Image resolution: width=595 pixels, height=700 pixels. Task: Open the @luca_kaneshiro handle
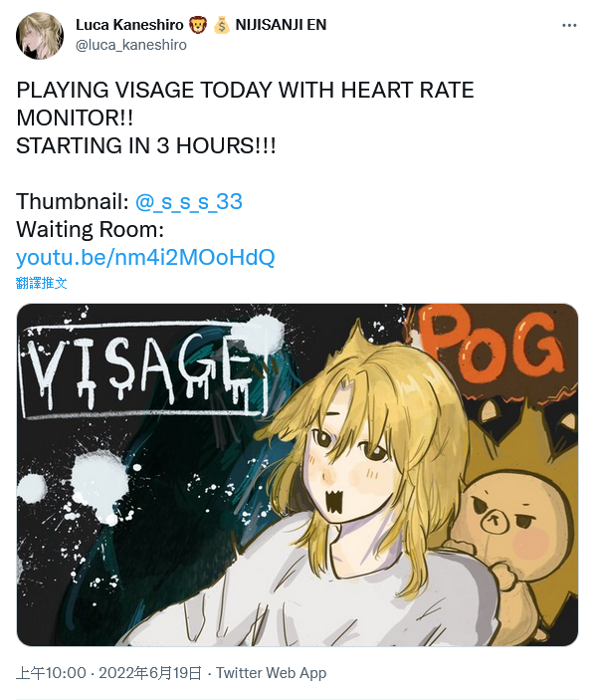[x=131, y=45]
